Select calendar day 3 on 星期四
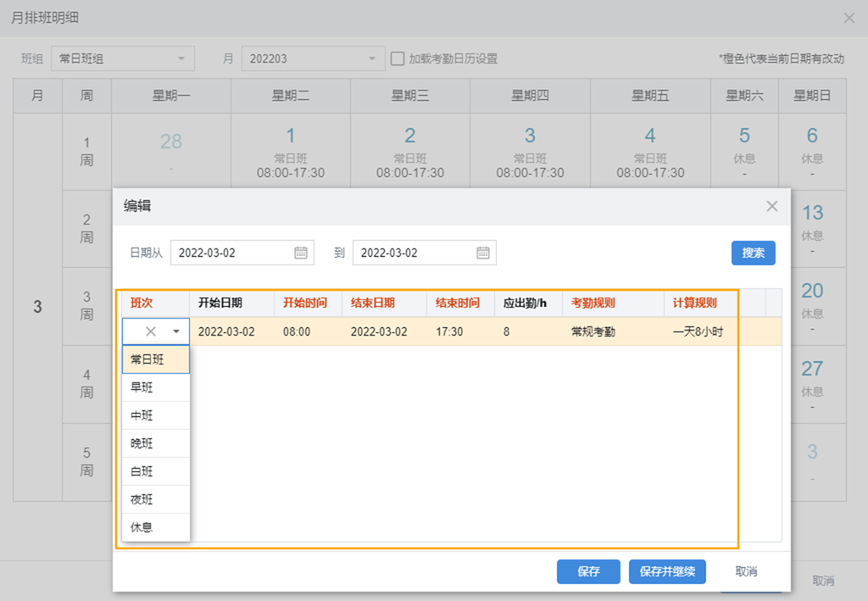The width and height of the screenshot is (868, 601). [x=531, y=153]
